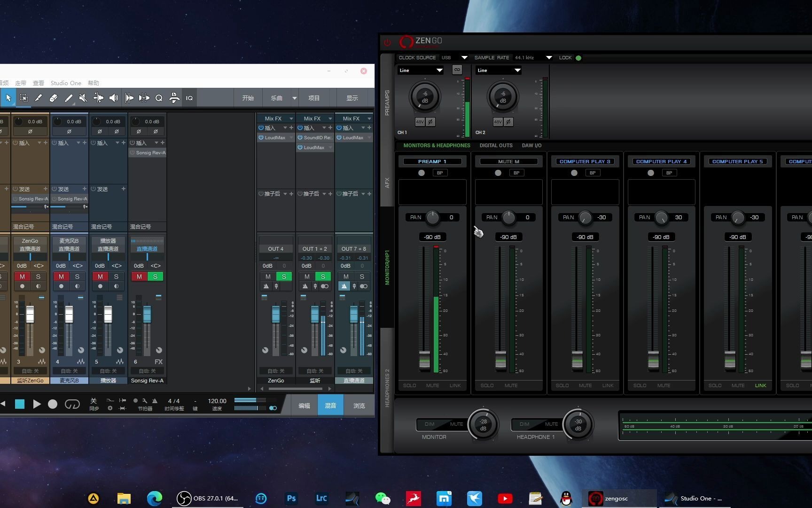Click the 开始 button
Viewport: 812px width, 508px height.
pyautogui.click(x=248, y=98)
